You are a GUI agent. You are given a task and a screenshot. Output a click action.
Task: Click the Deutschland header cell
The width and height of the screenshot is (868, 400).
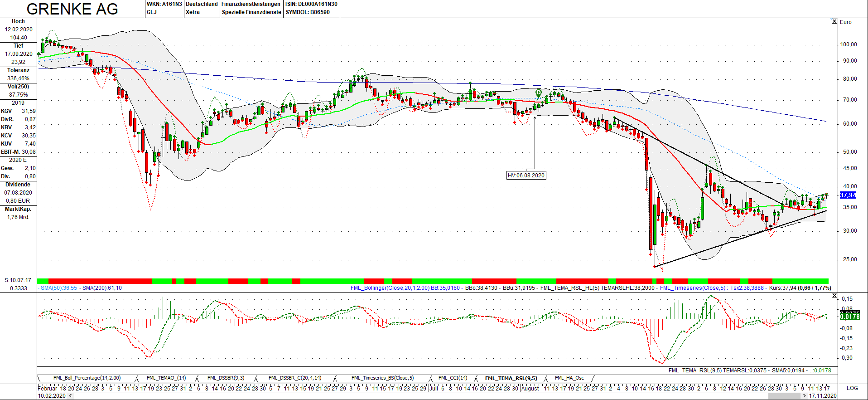(202, 4)
